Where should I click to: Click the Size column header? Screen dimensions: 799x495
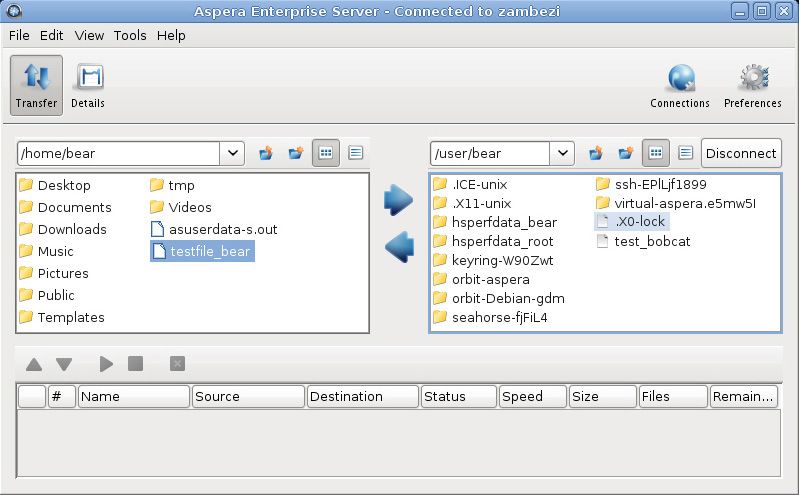(603, 396)
